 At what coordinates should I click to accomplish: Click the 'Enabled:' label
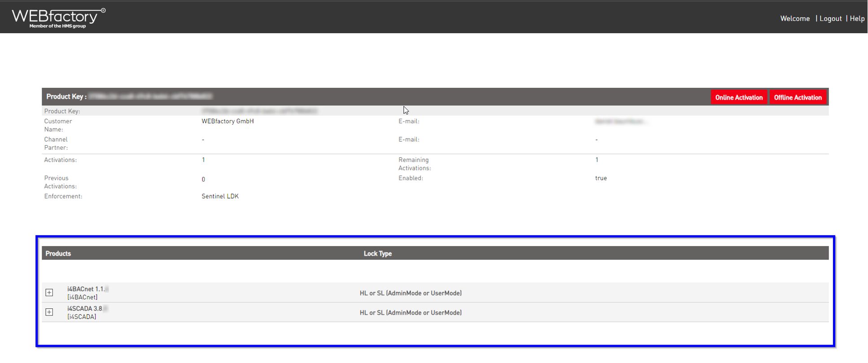[411, 178]
